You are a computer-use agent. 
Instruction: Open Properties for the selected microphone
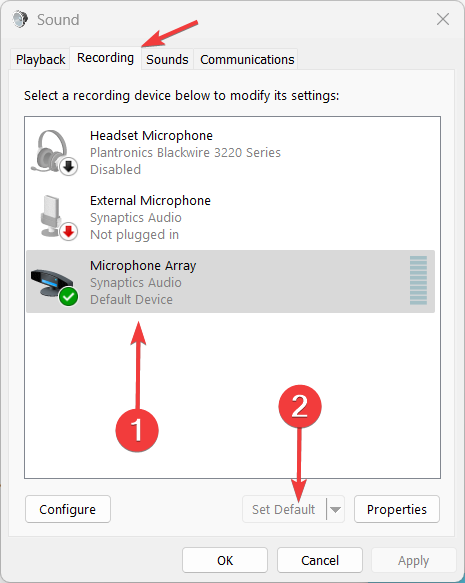[x=397, y=509]
